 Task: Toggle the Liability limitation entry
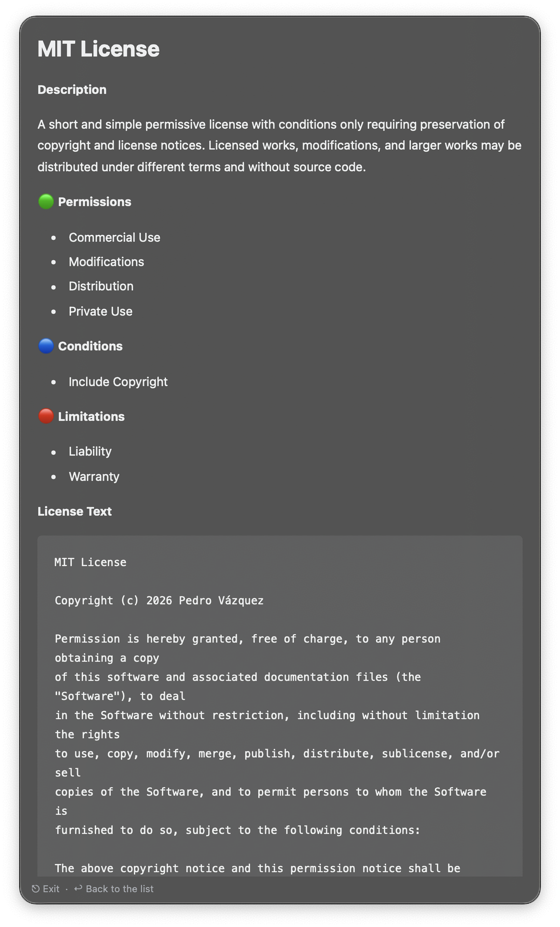pyautogui.click(x=90, y=451)
